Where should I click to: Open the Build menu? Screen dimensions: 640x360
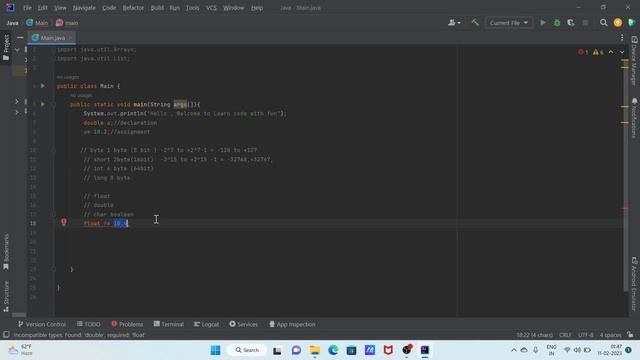pos(157,8)
